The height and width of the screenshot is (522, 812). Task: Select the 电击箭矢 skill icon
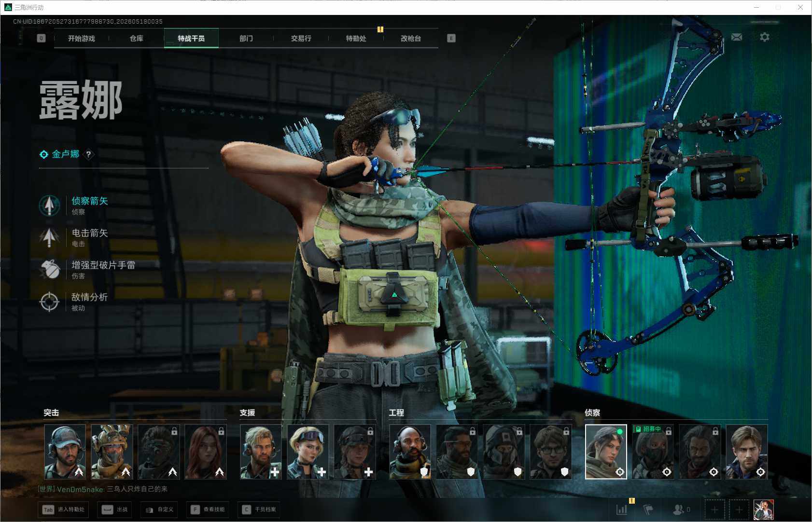[x=49, y=237]
